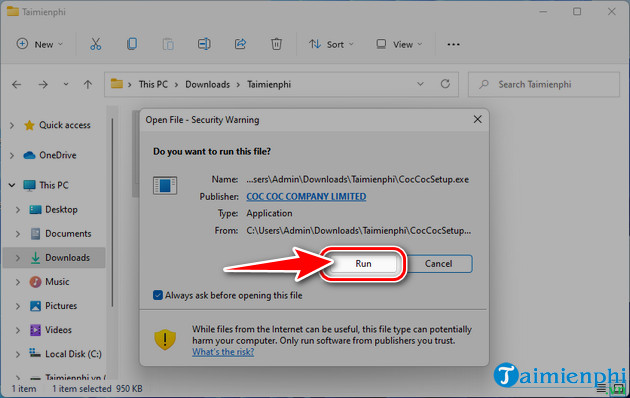Refresh the Taimienphi folder view

tap(445, 84)
